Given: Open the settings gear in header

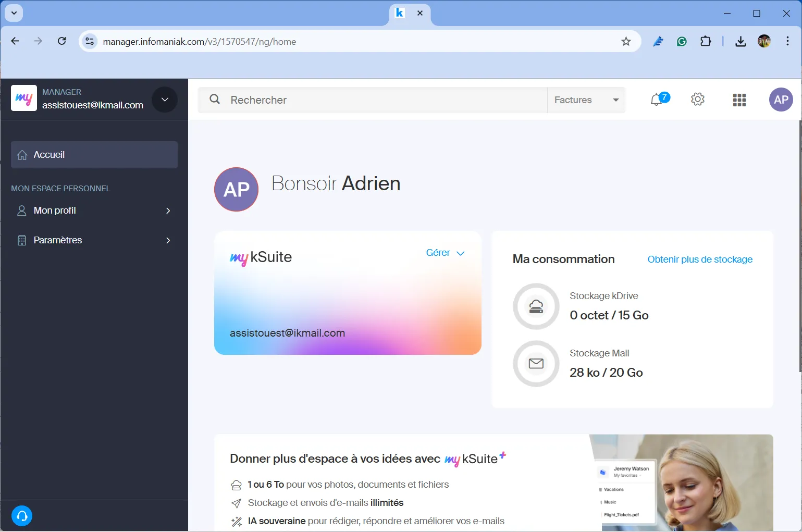Looking at the screenshot, I should [x=697, y=100].
